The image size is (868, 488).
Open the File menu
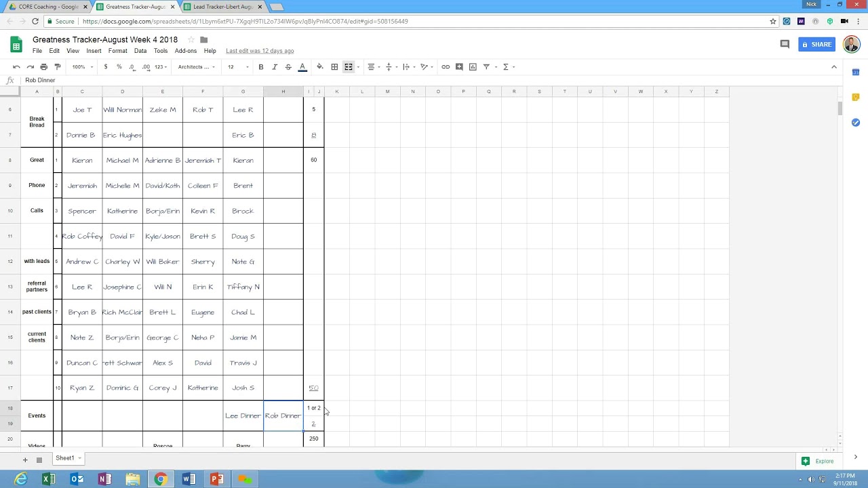pyautogui.click(x=37, y=51)
